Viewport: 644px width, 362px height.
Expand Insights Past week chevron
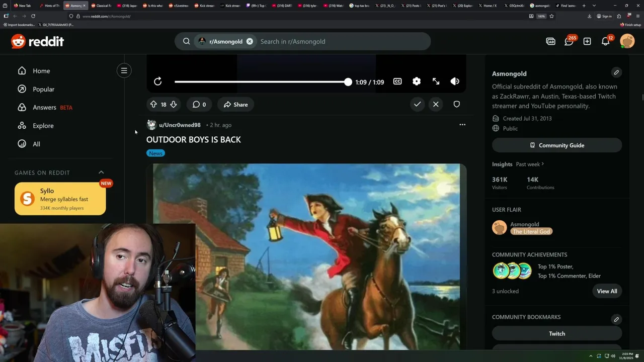pos(542,164)
